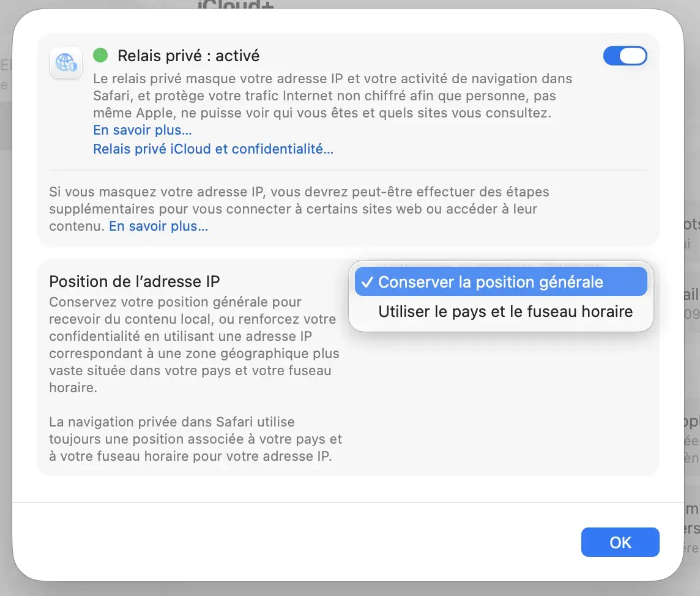
Task: Click the text starting "Conservez votre position générale"
Action: click(194, 345)
